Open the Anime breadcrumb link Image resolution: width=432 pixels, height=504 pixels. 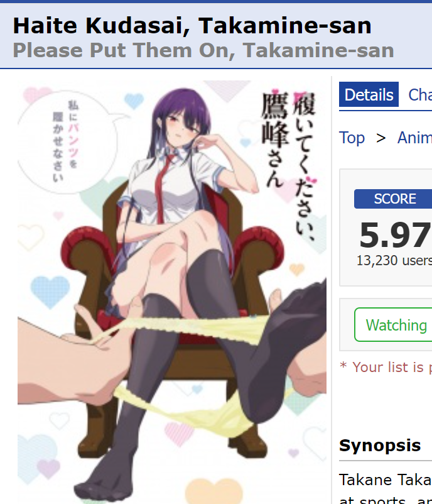(414, 138)
